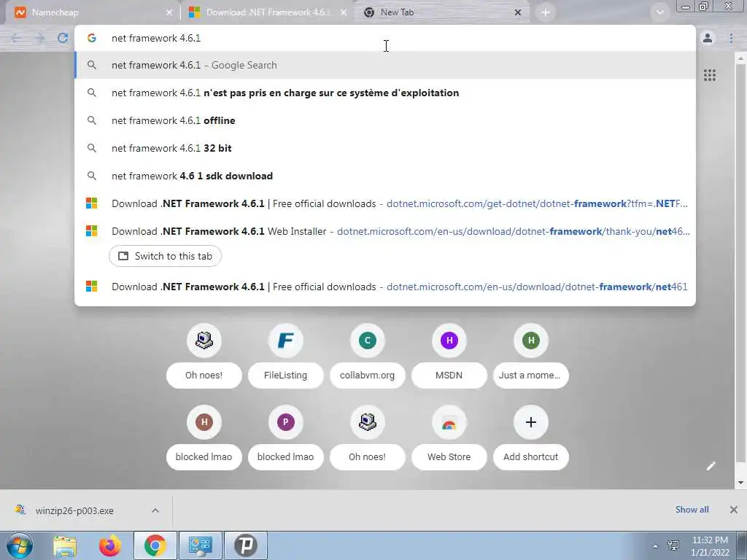
Task: Open the 4.6.1 Web Installer suggestion
Action: click(x=385, y=231)
